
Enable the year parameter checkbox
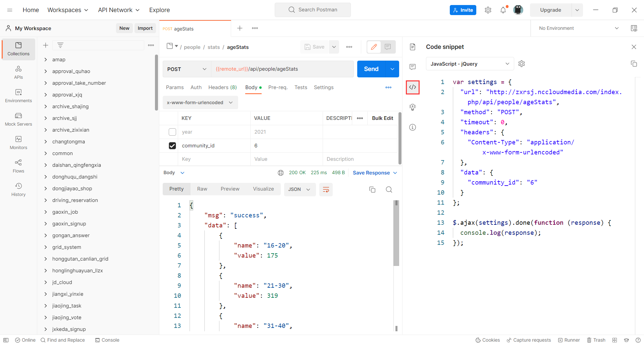point(172,132)
